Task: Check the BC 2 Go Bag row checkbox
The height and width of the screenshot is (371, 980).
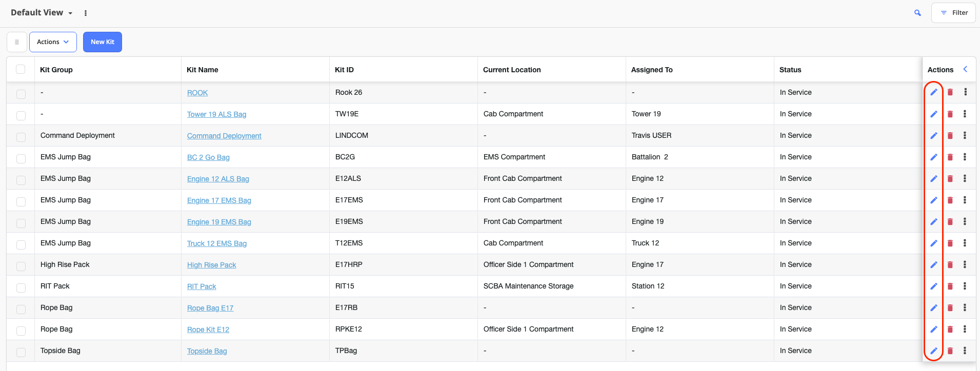Action: (21, 158)
